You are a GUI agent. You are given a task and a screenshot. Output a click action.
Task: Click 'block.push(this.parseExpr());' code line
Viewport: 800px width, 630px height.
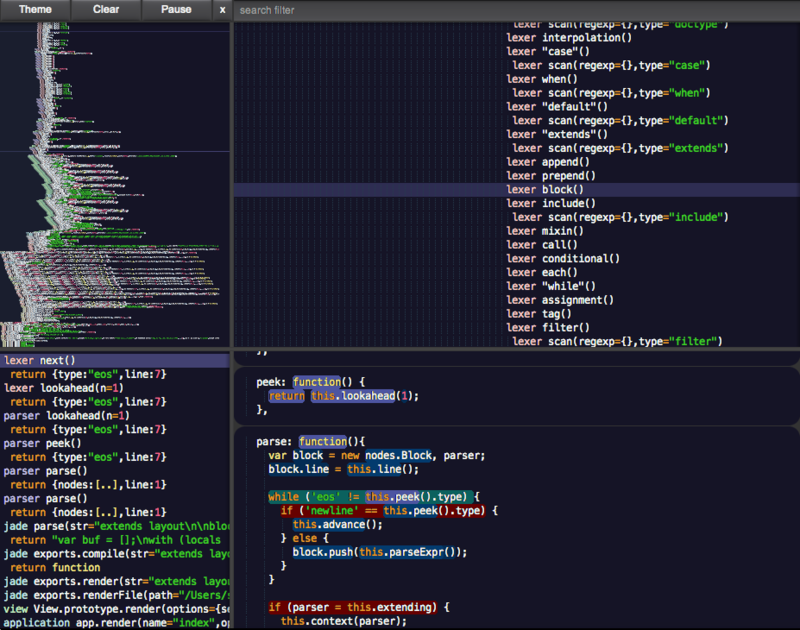tap(380, 551)
